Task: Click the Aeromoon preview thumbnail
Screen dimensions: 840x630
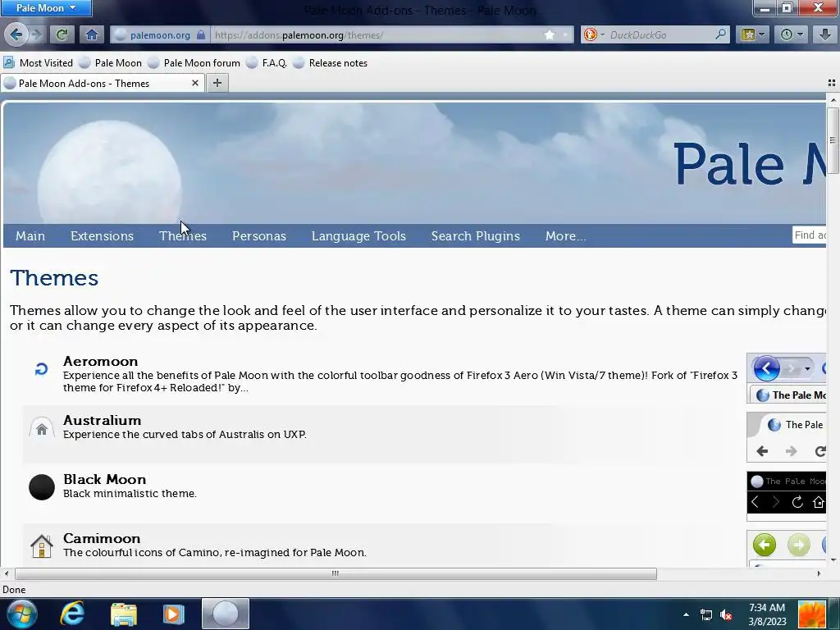Action: click(787, 378)
